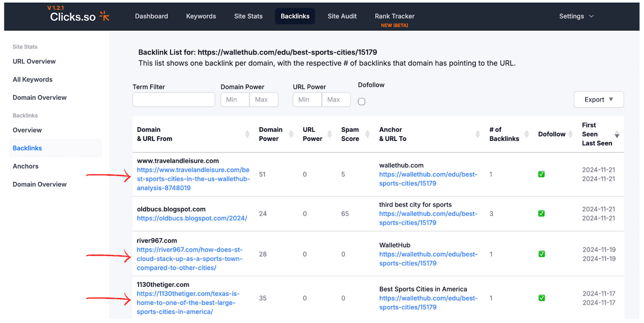Click 'www.travelandleisure.com' domain text

point(178,161)
